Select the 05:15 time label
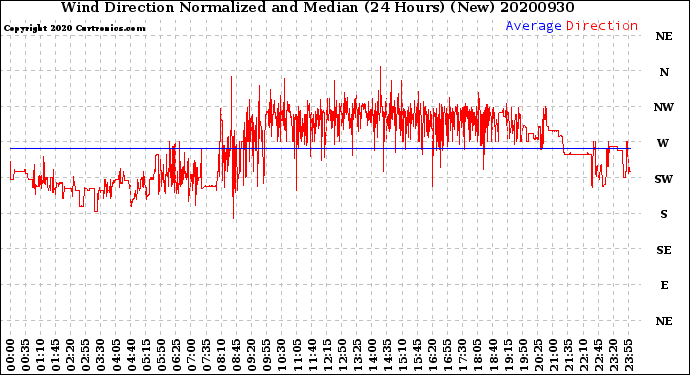Viewport: 690px width, 375px height. click(146, 355)
